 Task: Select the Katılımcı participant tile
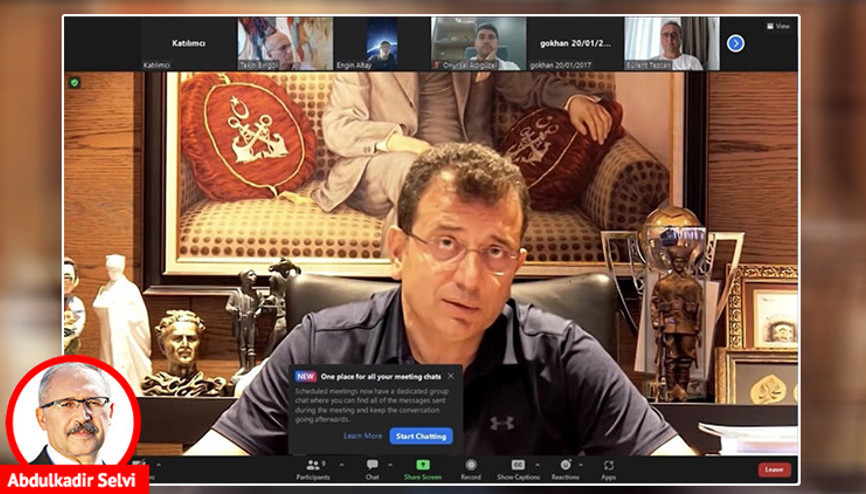188,44
